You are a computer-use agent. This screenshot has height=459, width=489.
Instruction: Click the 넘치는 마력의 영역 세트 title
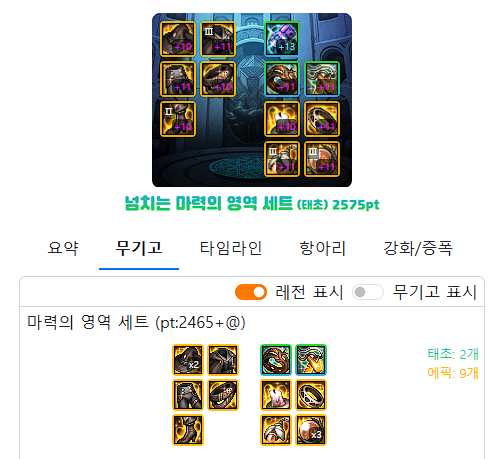[x=209, y=203]
